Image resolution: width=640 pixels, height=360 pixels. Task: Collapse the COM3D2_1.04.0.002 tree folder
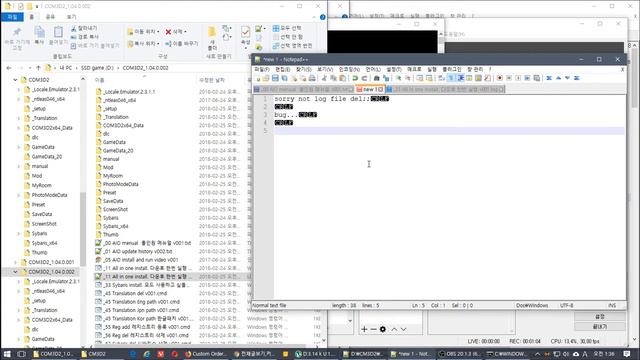coord(15,272)
